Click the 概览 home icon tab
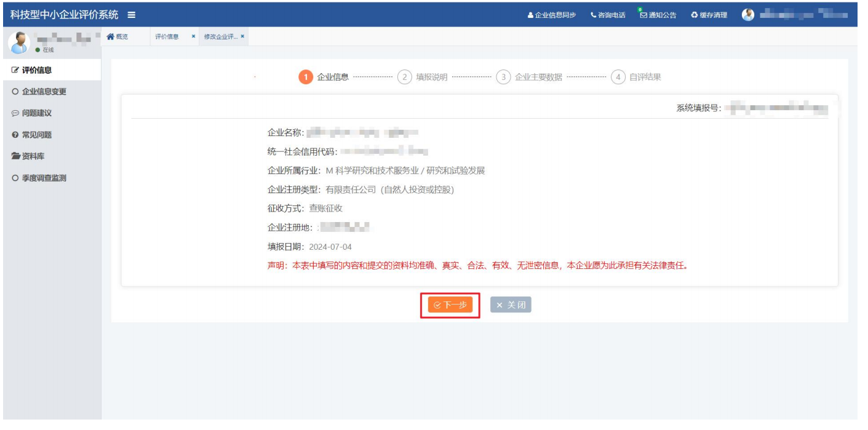 (109, 38)
